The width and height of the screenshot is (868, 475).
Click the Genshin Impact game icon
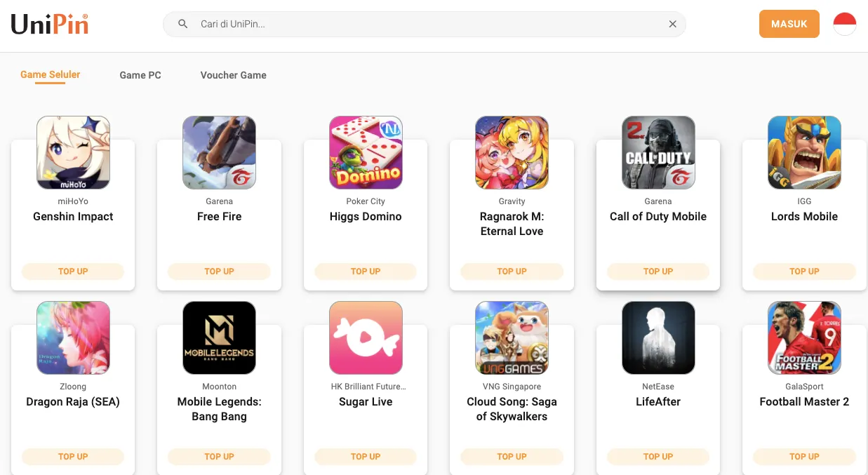click(x=73, y=152)
